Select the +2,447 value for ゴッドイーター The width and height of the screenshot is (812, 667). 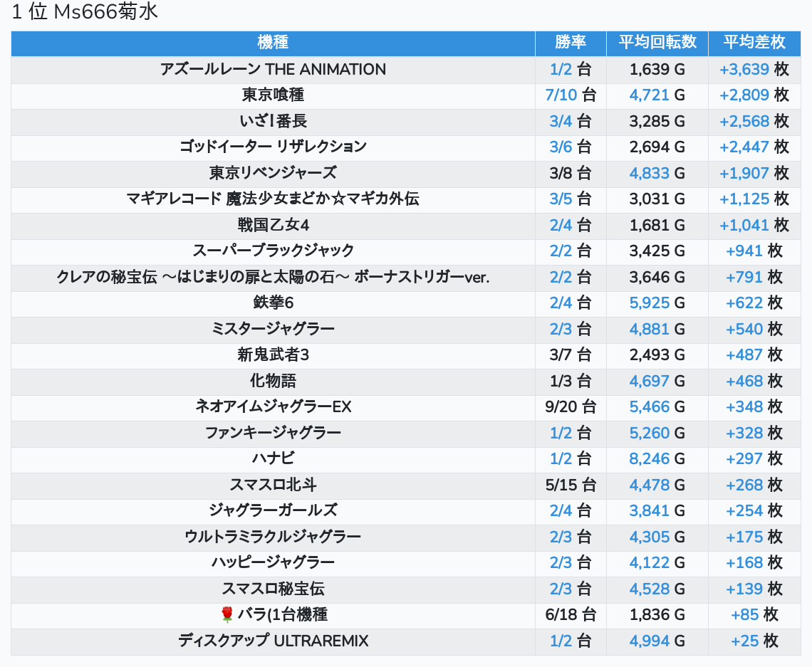744,147
